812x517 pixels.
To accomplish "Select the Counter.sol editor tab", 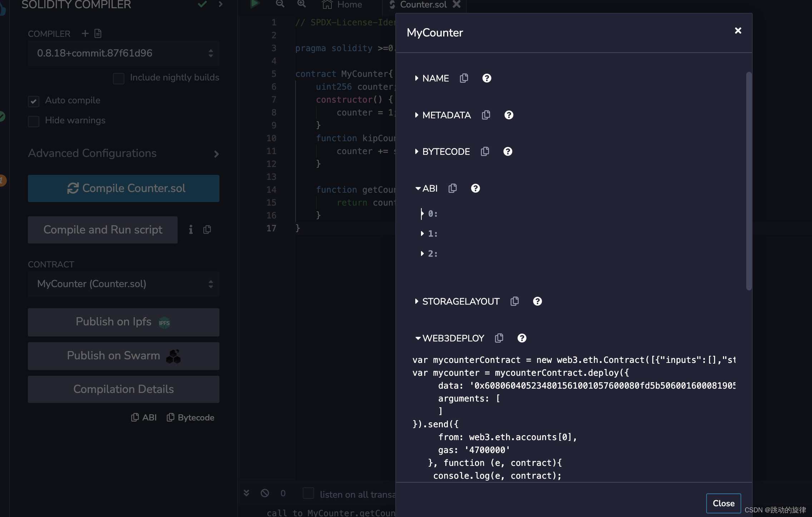I will tap(423, 5).
